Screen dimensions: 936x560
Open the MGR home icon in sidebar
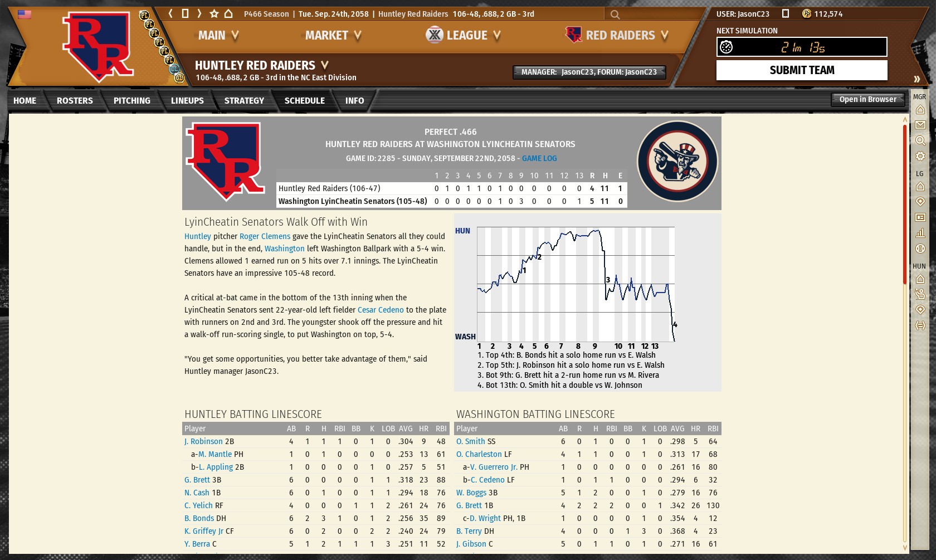coord(920,110)
